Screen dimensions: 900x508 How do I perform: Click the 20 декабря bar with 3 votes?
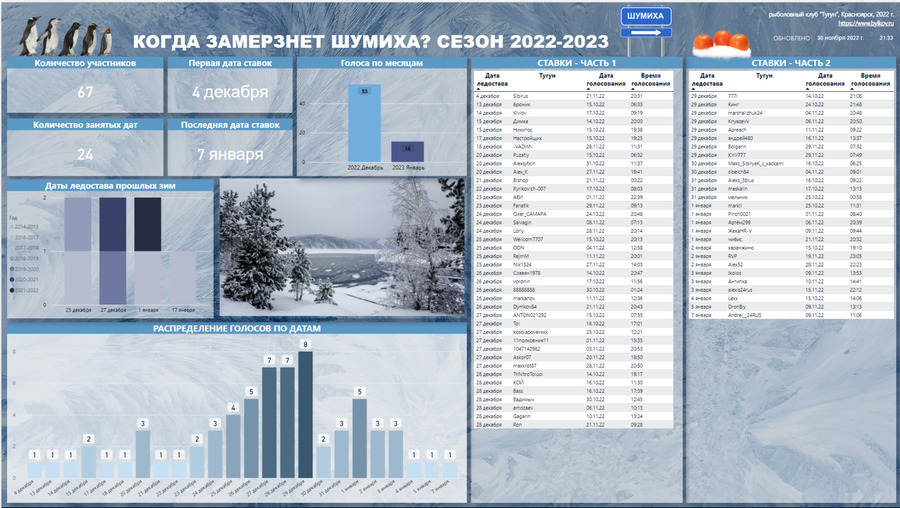143,454
